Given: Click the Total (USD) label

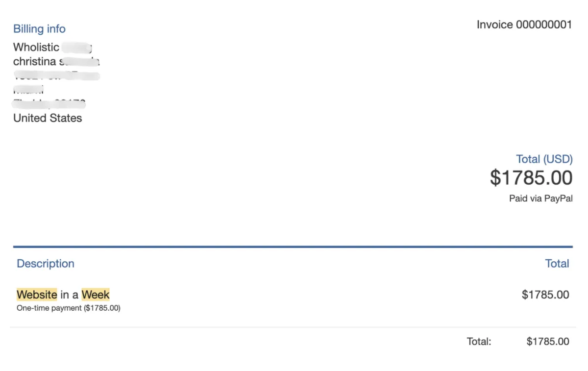Looking at the screenshot, I should click(x=544, y=159).
